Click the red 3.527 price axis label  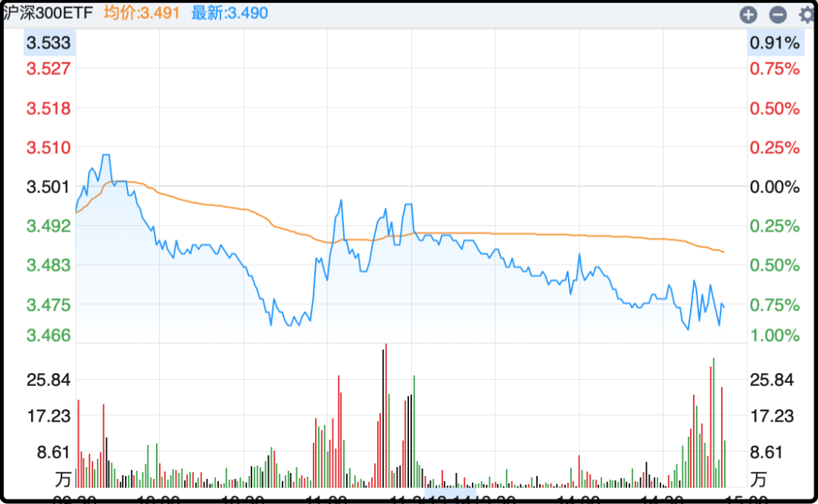[48, 69]
